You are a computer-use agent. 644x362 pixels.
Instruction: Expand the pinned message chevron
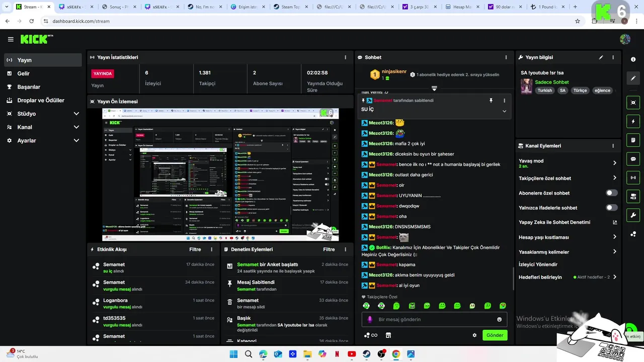504,111
